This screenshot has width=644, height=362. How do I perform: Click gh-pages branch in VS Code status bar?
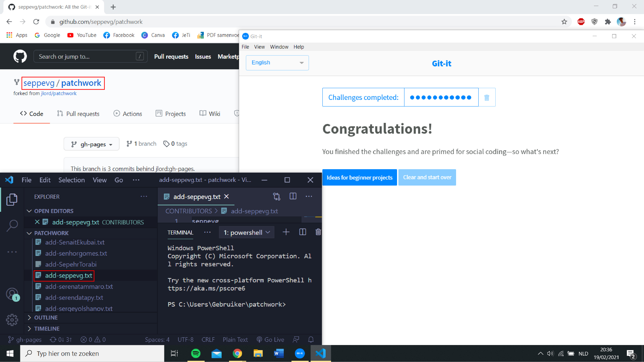click(25, 339)
